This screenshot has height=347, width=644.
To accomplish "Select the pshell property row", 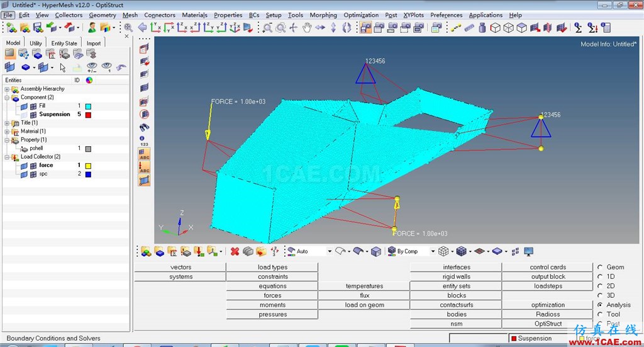I will click(65, 149).
